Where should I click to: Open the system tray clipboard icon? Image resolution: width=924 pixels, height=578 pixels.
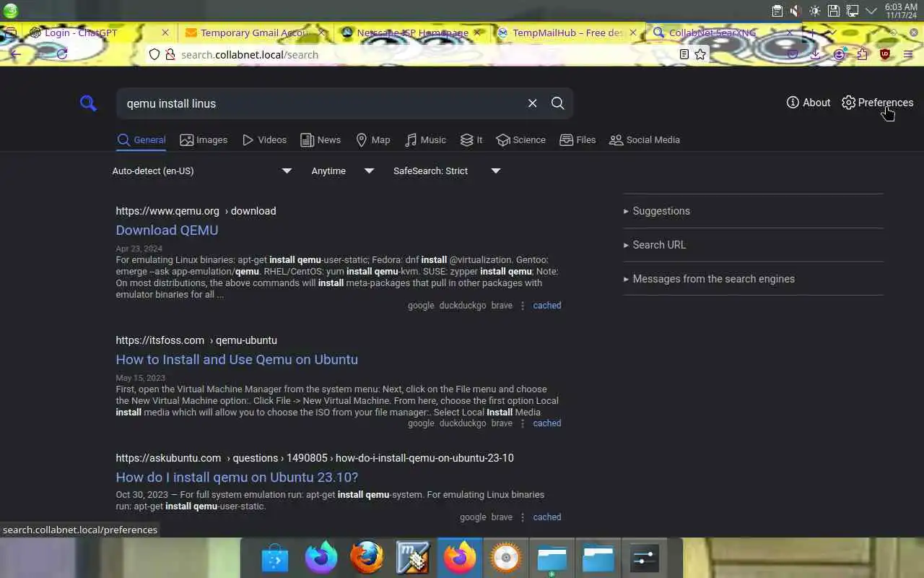(777, 11)
